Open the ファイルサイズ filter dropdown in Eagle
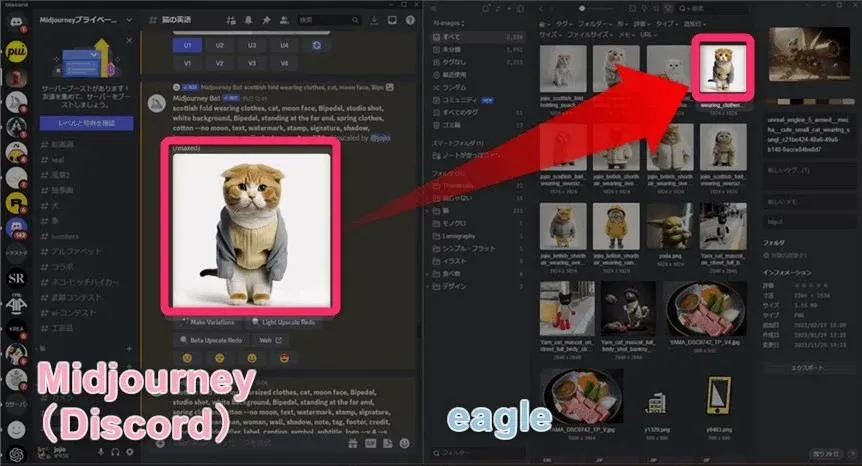The image size is (862, 466). tap(590, 35)
